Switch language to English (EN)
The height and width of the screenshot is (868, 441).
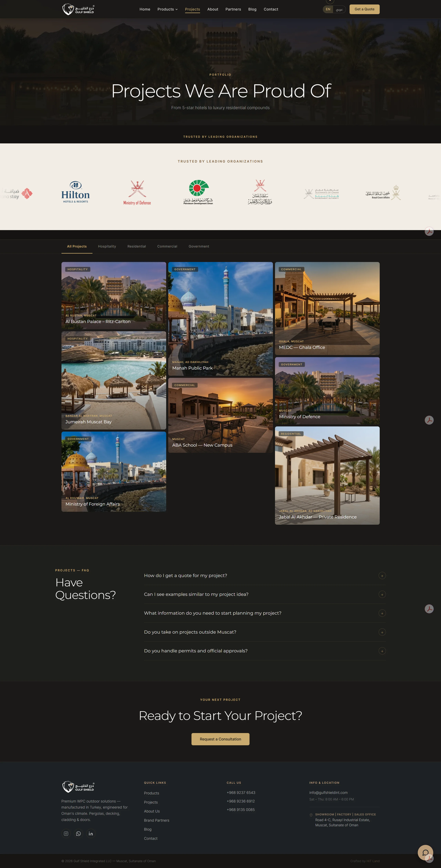(328, 9)
